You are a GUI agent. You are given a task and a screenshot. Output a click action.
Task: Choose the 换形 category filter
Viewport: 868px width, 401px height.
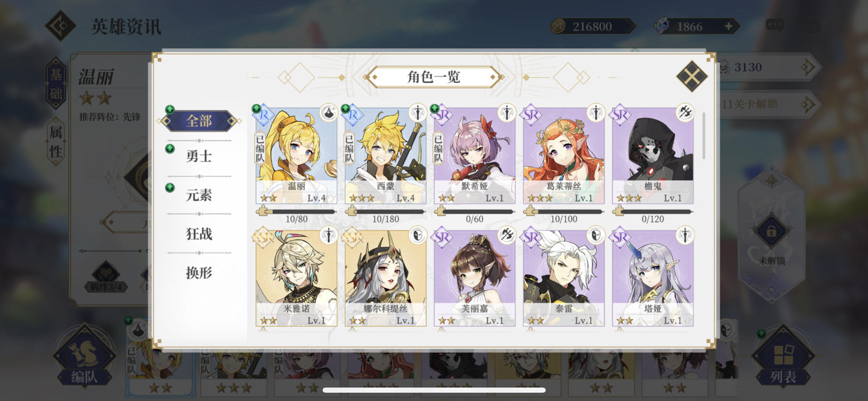199,273
